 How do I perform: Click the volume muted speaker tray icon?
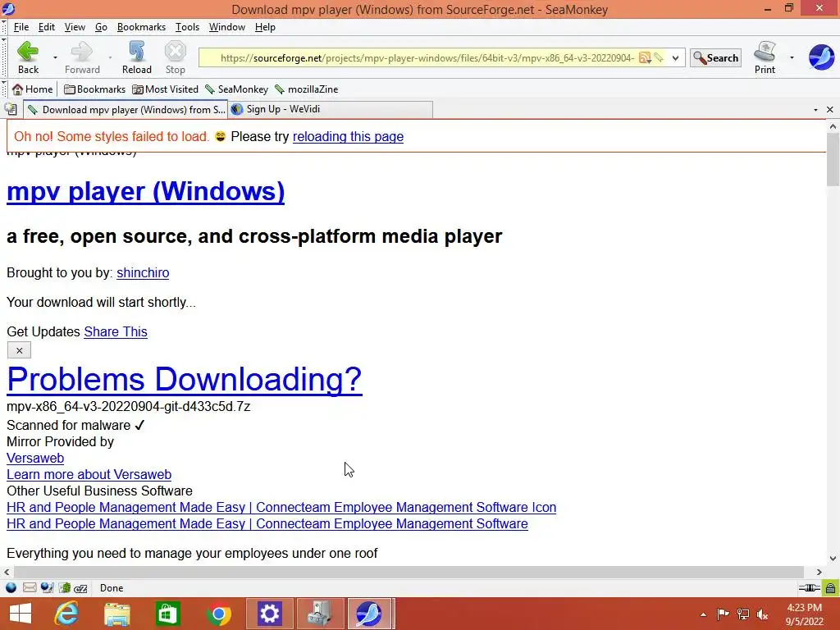(762, 614)
